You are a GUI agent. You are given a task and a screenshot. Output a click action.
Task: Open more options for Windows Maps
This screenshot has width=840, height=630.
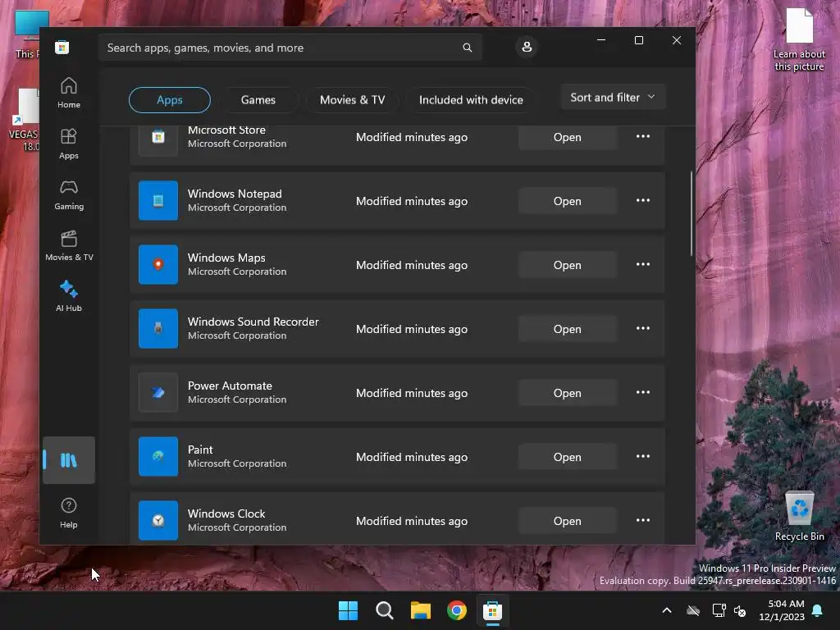643,264
